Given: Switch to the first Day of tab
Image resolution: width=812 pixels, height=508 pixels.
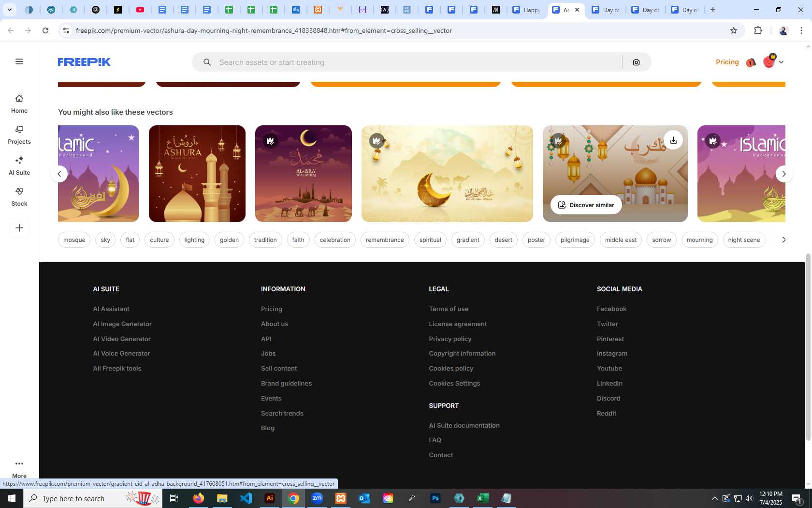Looking at the screenshot, I should coord(606,10).
